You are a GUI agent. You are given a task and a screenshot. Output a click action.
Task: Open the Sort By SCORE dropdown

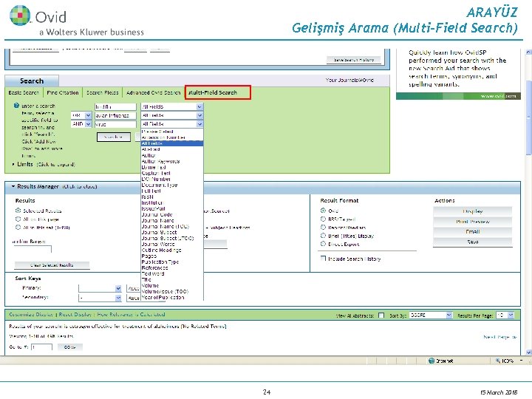tap(431, 316)
